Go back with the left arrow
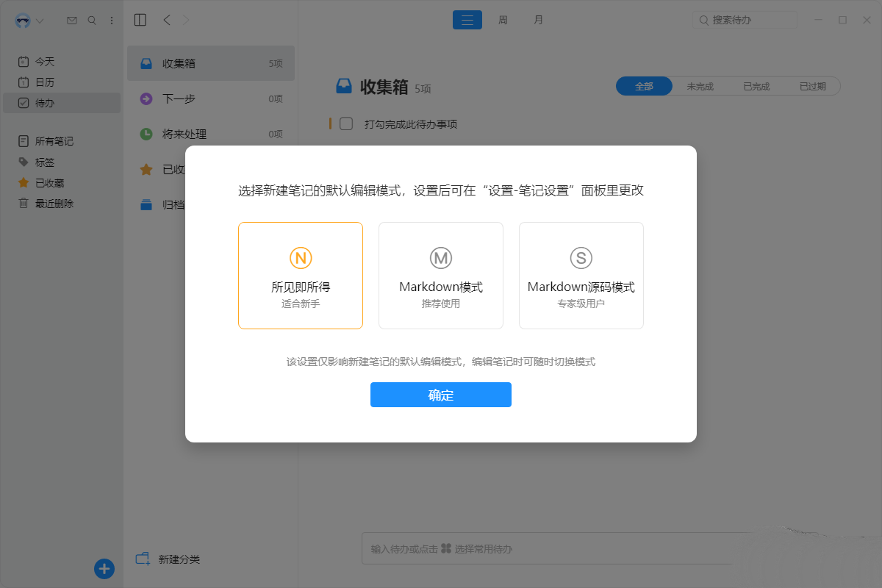This screenshot has height=588, width=882. click(167, 20)
